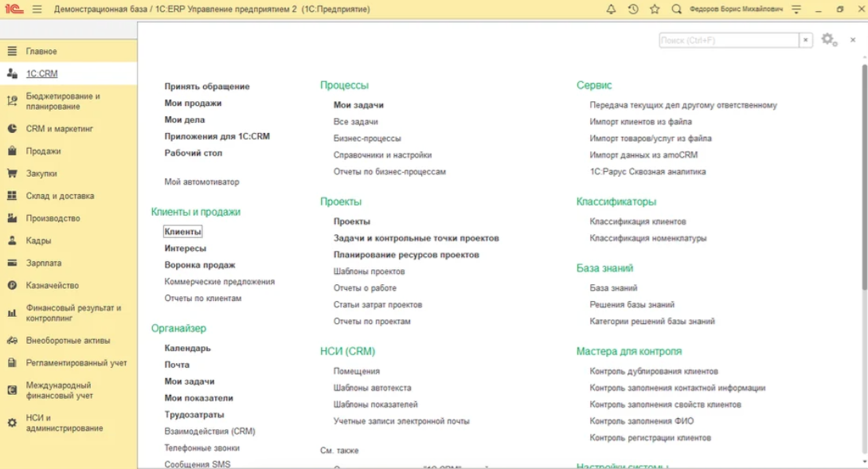Open Все задачи under Процессы
The width and height of the screenshot is (868, 469).
(x=355, y=121)
